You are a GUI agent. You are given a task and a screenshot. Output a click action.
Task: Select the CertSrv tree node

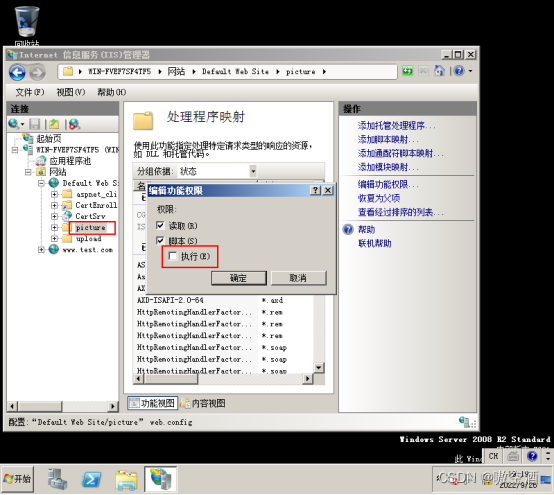tap(90, 216)
